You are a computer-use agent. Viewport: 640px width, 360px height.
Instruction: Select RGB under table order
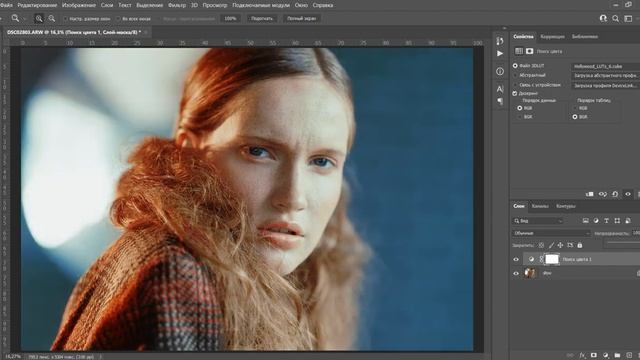pos(575,108)
